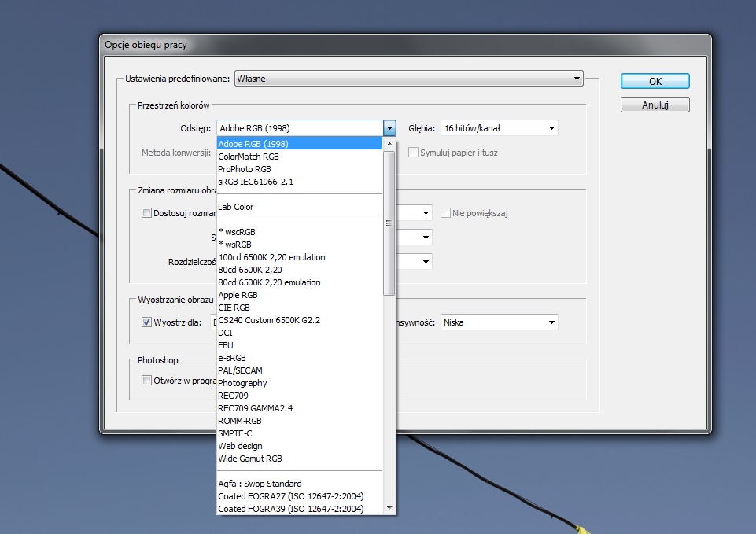Click the list scrollbar down arrow
Viewport: 756px width, 534px height.
389,509
